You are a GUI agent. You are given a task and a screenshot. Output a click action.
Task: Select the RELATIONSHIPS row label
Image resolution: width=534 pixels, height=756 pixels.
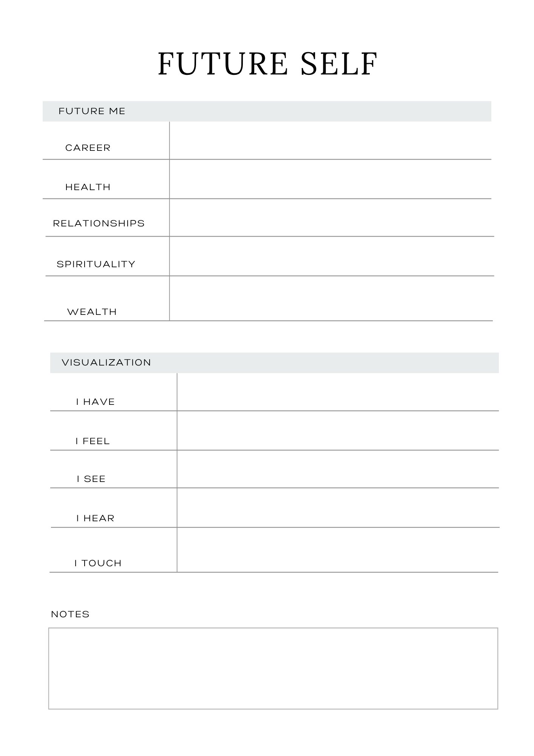99,223
